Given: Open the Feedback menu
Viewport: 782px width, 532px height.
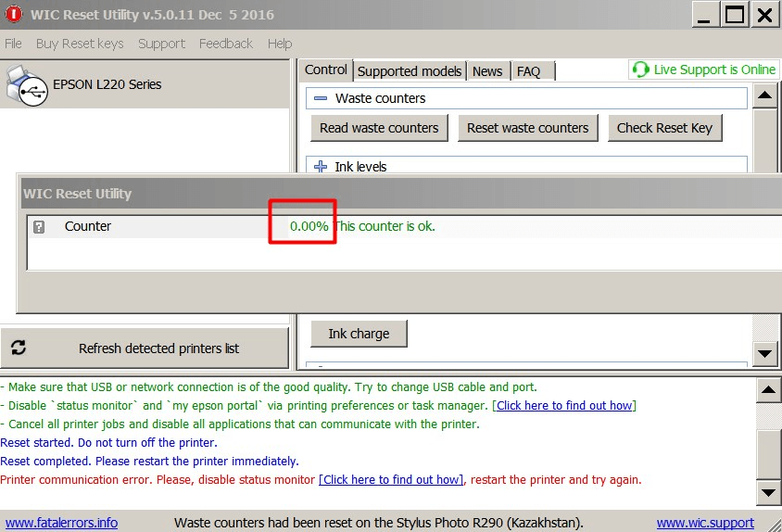Looking at the screenshot, I should [226, 44].
